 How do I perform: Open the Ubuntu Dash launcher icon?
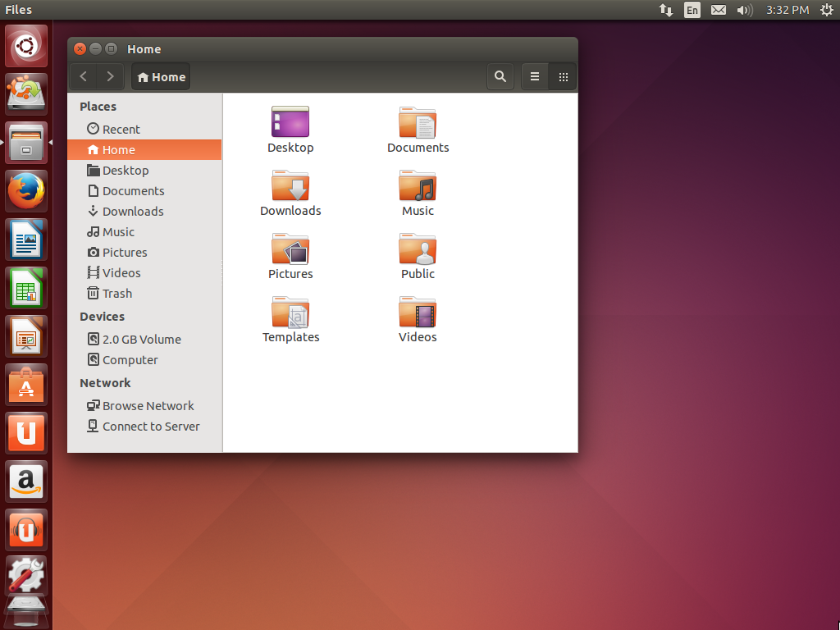[x=26, y=46]
